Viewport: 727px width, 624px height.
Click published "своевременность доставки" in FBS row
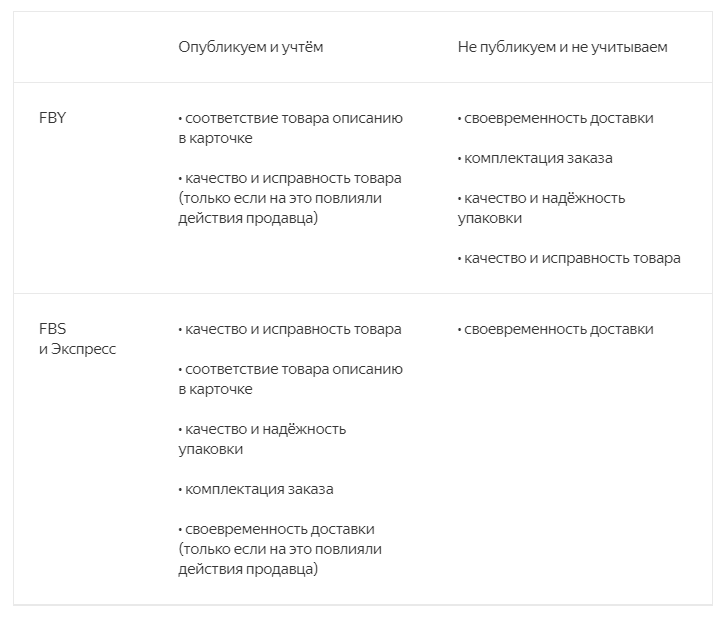(x=276, y=529)
